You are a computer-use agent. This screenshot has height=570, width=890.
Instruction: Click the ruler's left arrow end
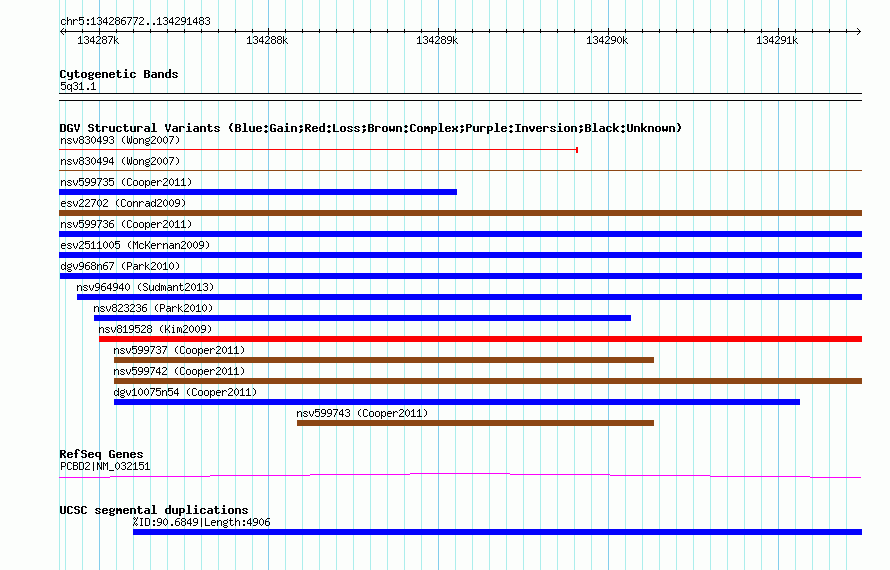pyautogui.click(x=62, y=32)
